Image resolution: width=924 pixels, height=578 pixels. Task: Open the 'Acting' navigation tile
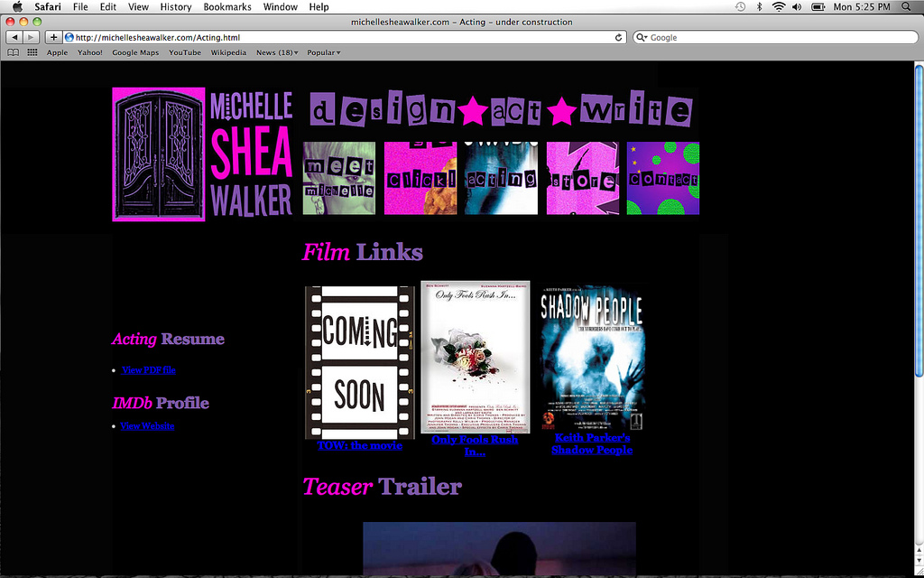coord(501,178)
